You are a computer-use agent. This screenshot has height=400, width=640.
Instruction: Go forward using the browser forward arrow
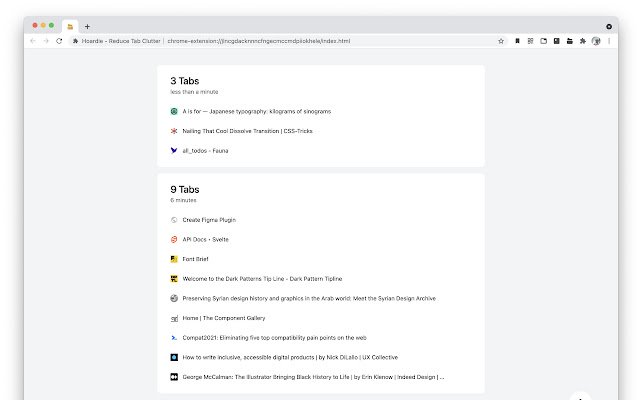point(46,41)
